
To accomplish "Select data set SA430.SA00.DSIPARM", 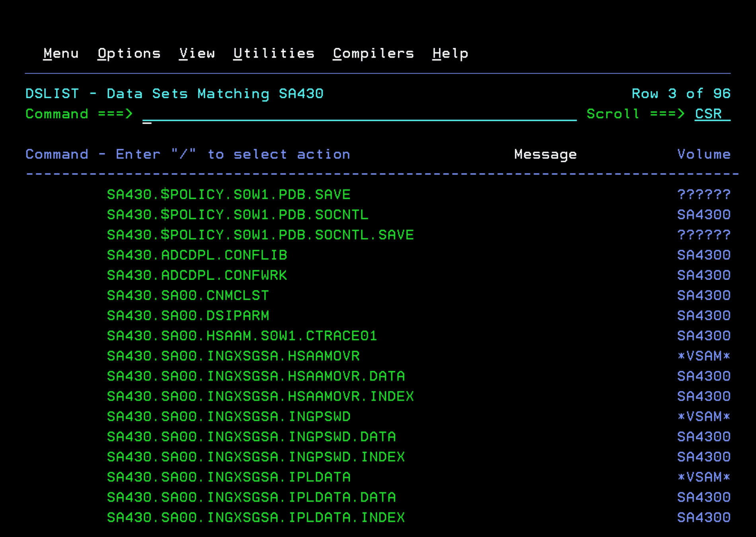I will (x=188, y=316).
